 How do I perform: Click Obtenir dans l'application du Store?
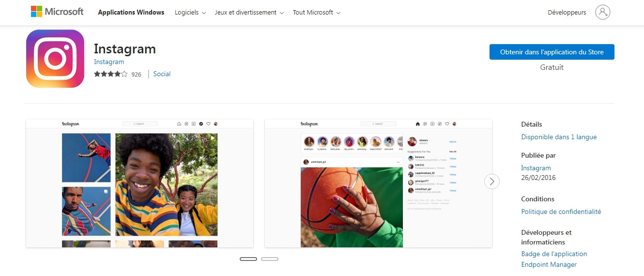552,52
